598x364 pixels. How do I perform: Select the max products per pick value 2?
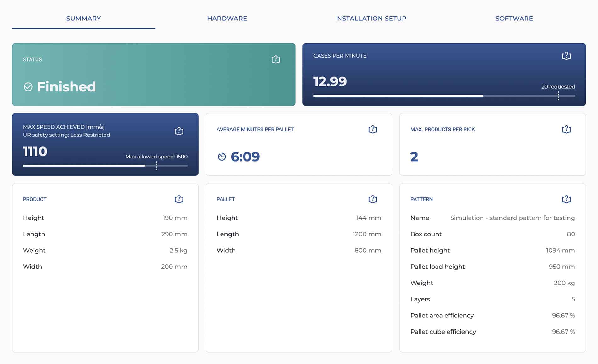pos(414,157)
